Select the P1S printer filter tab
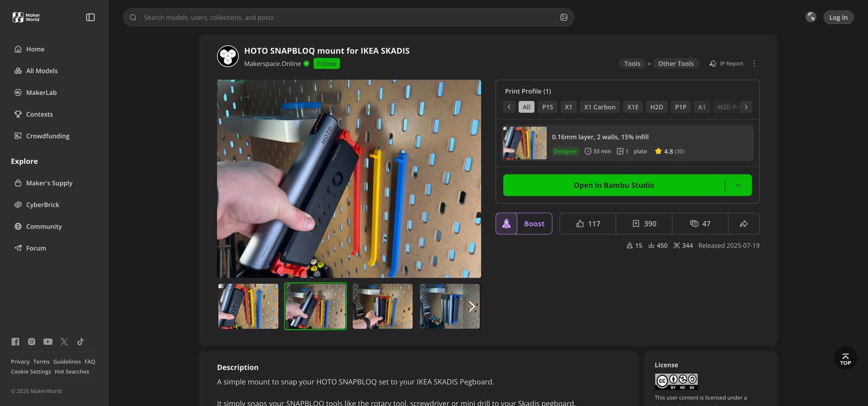 coord(548,107)
